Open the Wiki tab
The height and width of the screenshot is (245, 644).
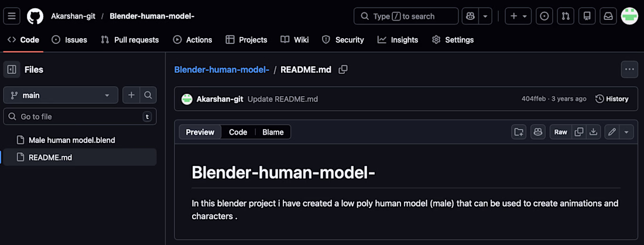click(294, 40)
